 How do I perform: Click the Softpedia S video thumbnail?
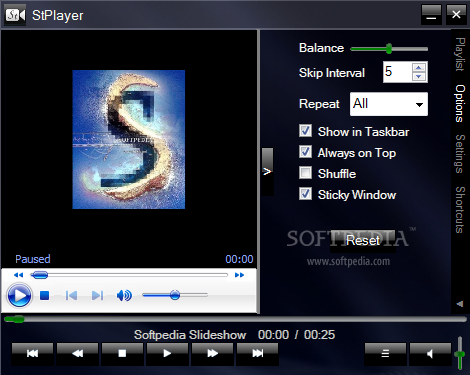click(x=129, y=139)
